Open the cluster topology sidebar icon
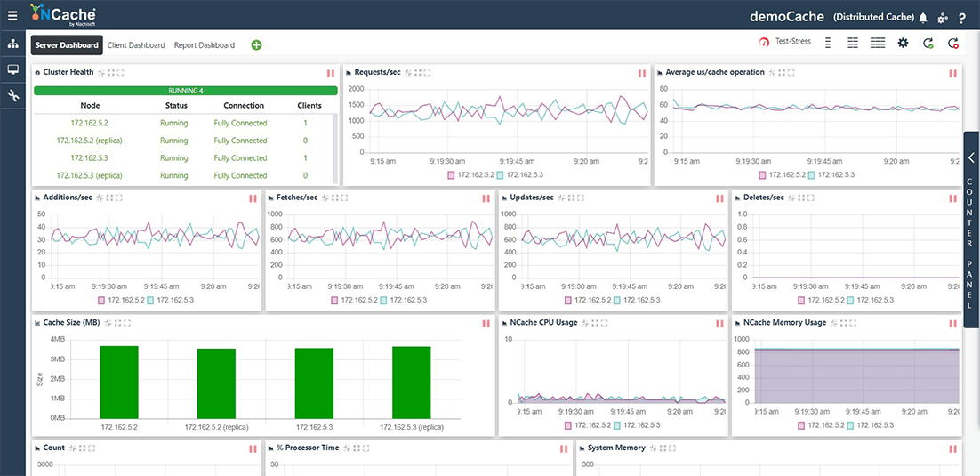The image size is (980, 476). click(12, 44)
